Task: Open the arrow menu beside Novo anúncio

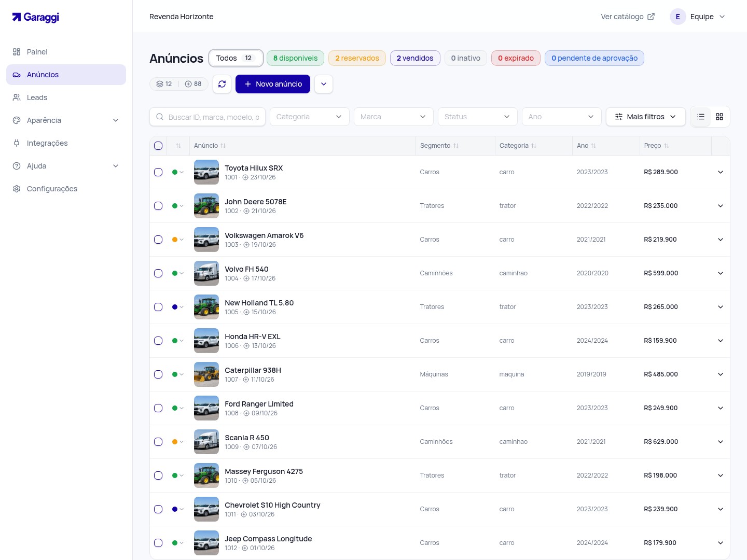Action: tap(324, 84)
